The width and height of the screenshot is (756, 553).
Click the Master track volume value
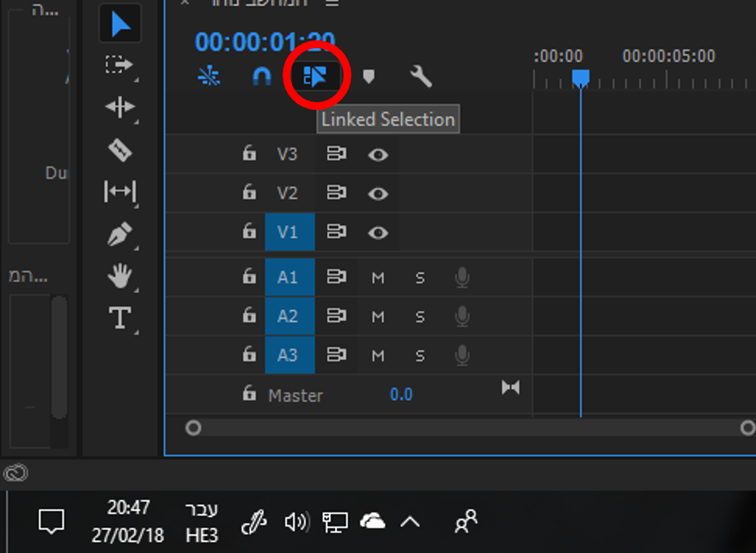401,395
